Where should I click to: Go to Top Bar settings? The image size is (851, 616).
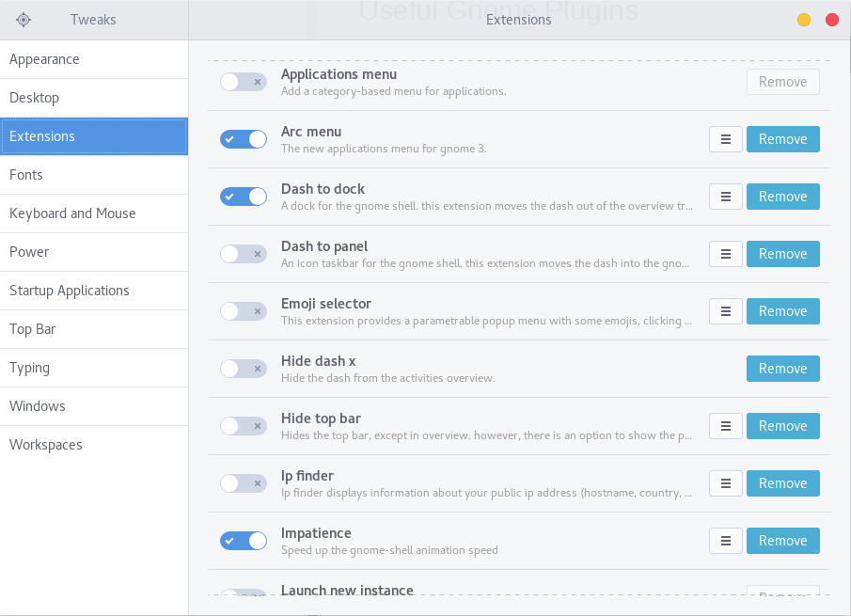pyautogui.click(x=94, y=329)
